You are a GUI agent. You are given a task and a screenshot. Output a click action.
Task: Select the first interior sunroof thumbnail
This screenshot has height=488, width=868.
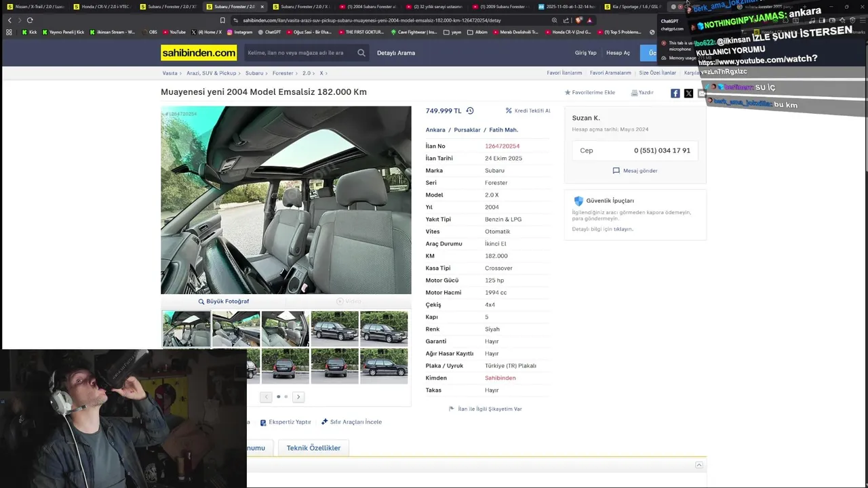click(186, 329)
